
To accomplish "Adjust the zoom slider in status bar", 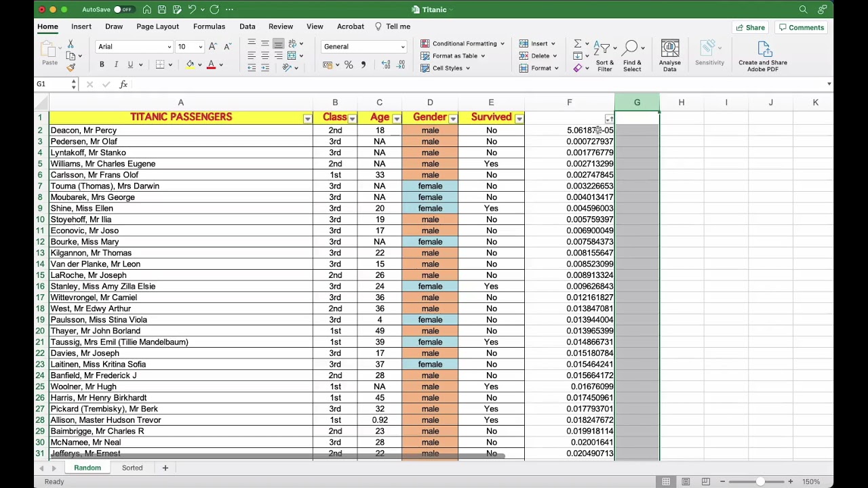I will [x=760, y=481].
